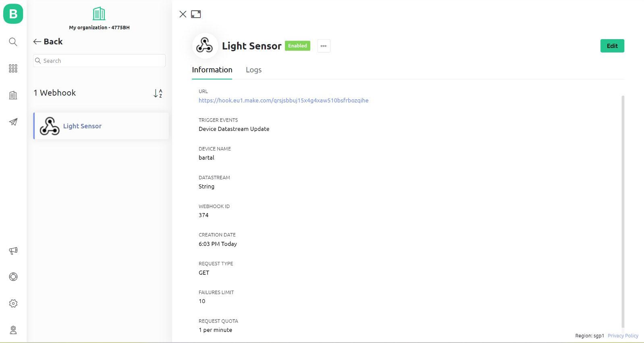Image resolution: width=644 pixels, height=343 pixels.
Task: Click the green Edit button
Action: click(x=612, y=46)
